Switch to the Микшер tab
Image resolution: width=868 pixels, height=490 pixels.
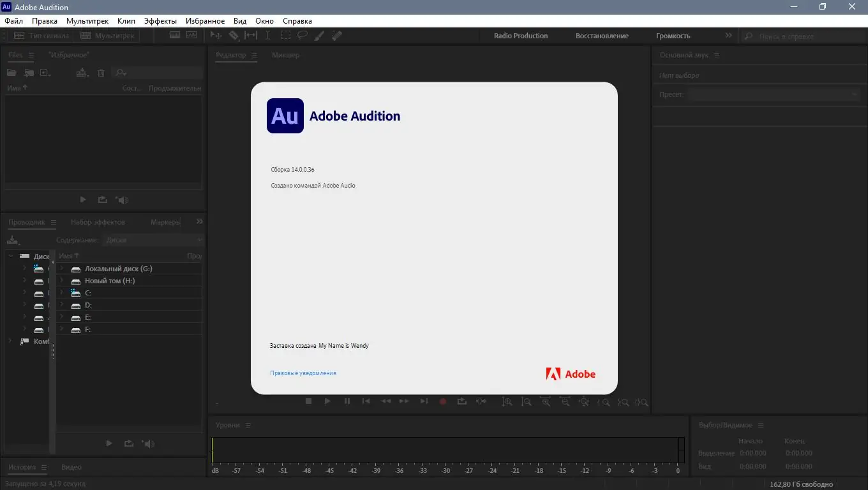click(286, 55)
